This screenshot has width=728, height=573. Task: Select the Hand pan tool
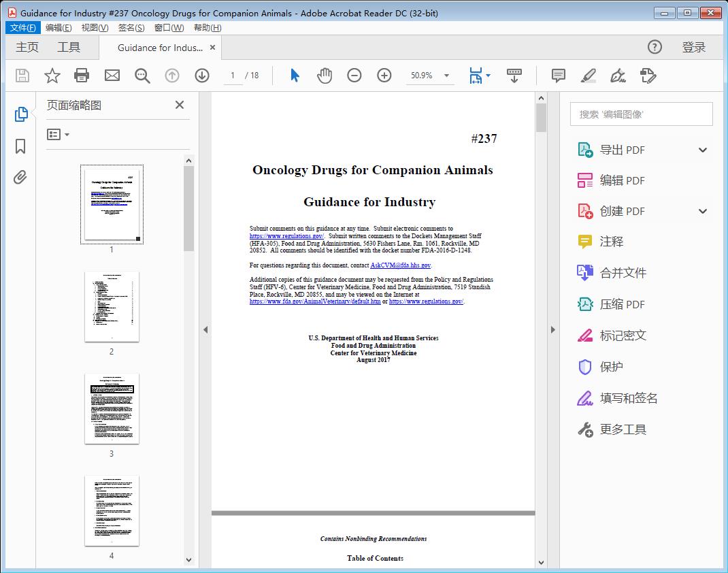tap(325, 76)
